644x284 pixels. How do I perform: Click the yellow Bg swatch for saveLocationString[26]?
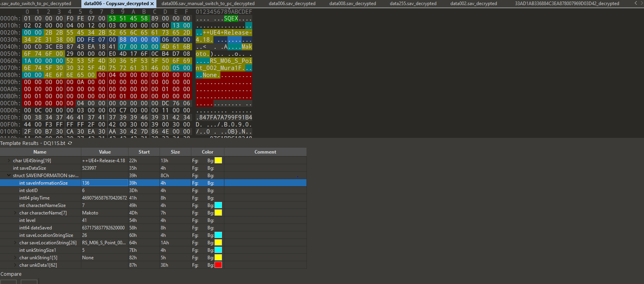click(218, 243)
